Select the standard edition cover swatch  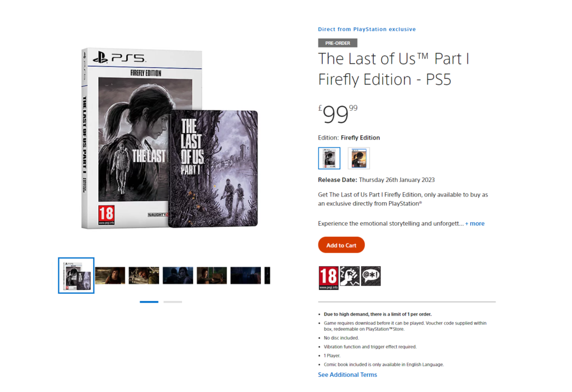pos(359,158)
